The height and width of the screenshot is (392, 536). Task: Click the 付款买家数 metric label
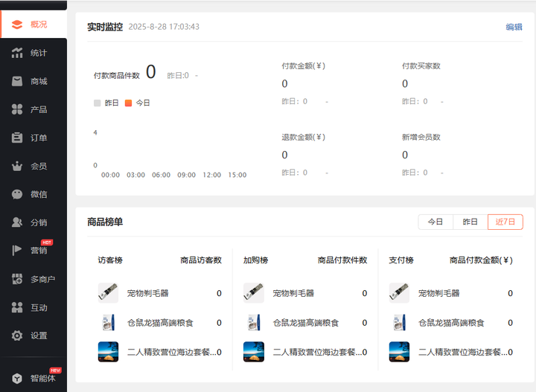pyautogui.click(x=421, y=66)
